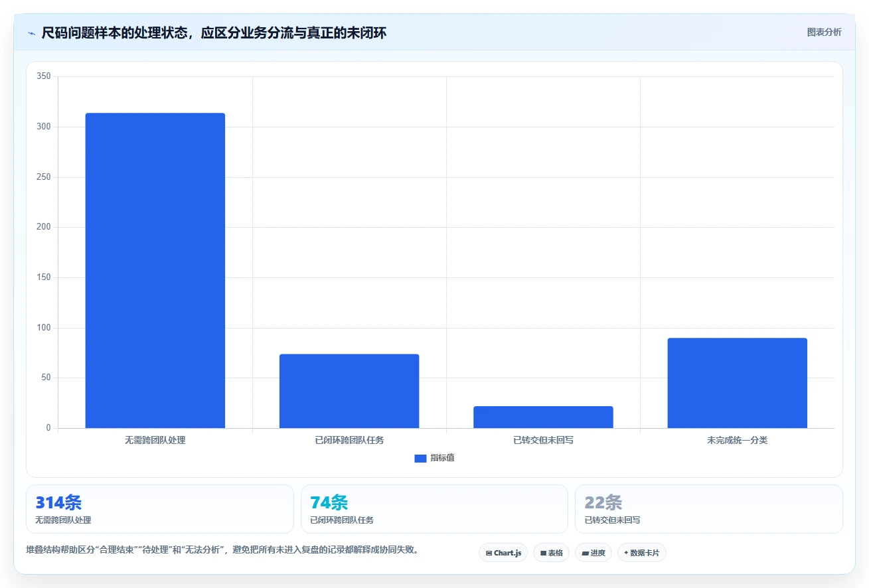Select the 314条 data card
Image resolution: width=869 pixels, height=588 pixels.
pos(160,509)
